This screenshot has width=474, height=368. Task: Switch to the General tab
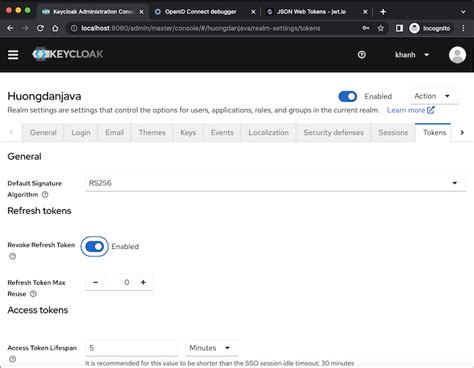(43, 133)
